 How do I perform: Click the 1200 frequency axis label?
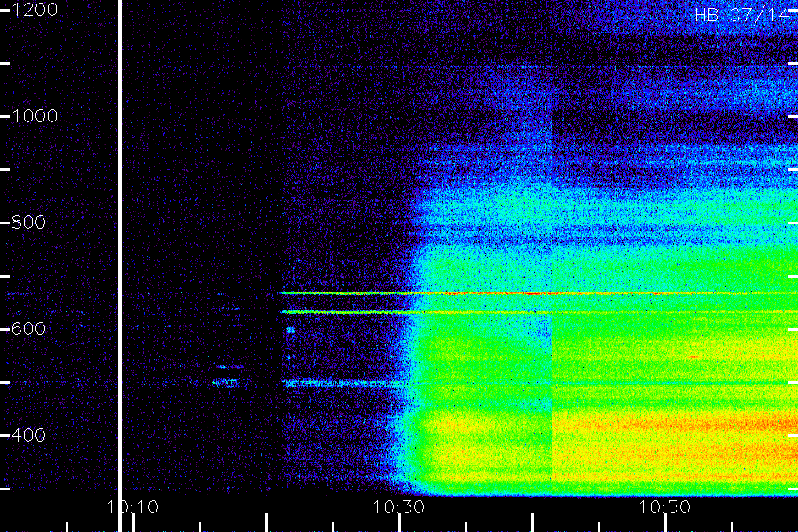pos(35,10)
